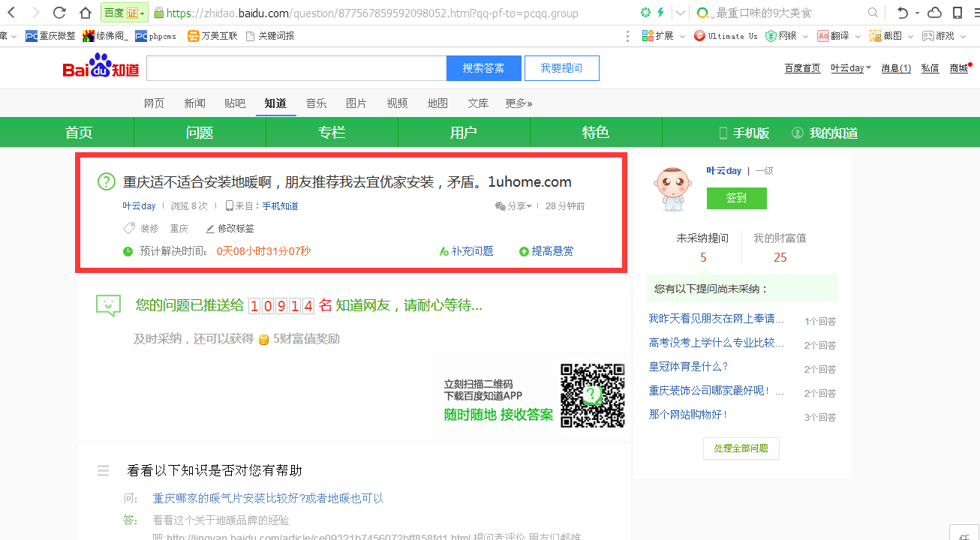980x540 pixels.
Task: Select the 贴吧 tab in top navigation
Action: [x=235, y=103]
